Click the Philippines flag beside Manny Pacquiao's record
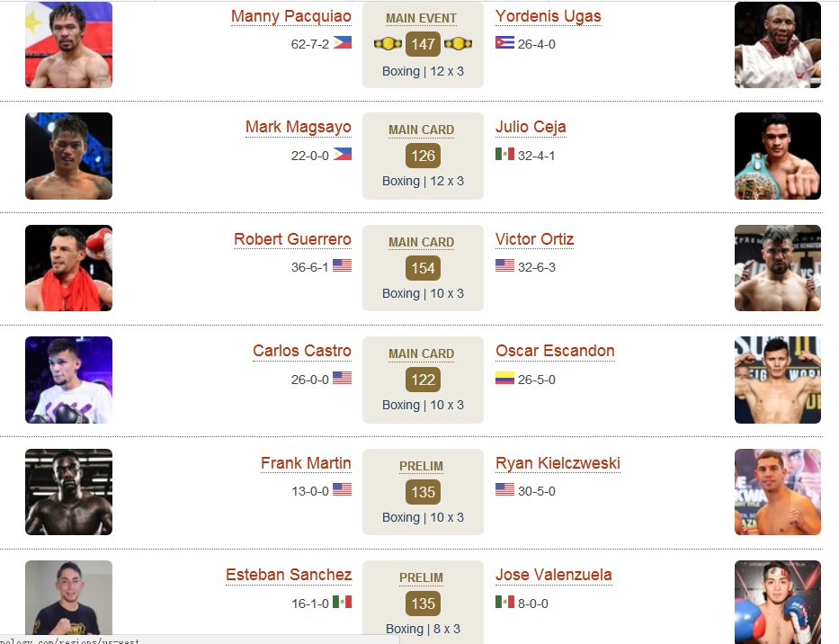839x644 pixels. (343, 43)
